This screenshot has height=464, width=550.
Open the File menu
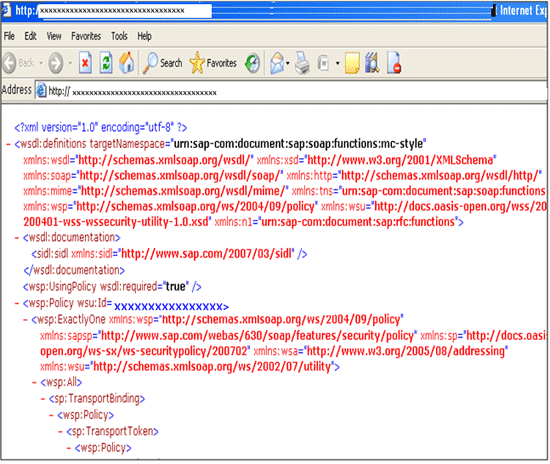[9, 36]
